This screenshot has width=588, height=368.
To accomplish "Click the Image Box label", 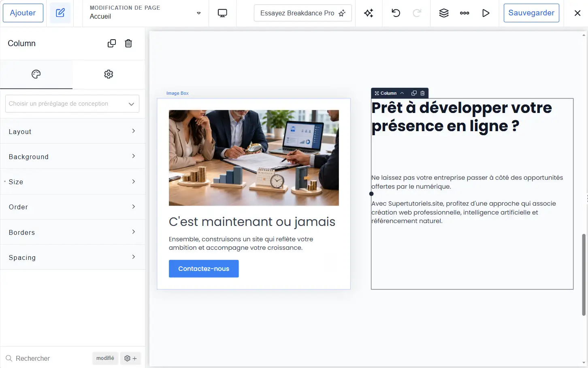I will pyautogui.click(x=177, y=93).
